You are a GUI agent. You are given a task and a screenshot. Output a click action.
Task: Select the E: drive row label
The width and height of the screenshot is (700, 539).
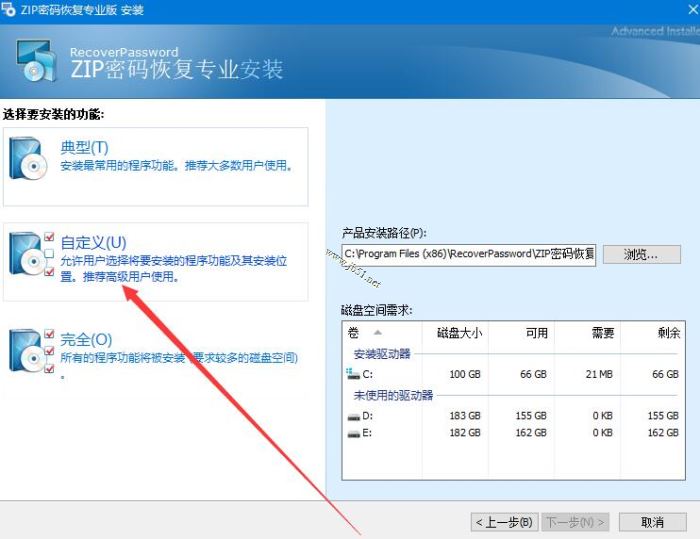point(367,433)
